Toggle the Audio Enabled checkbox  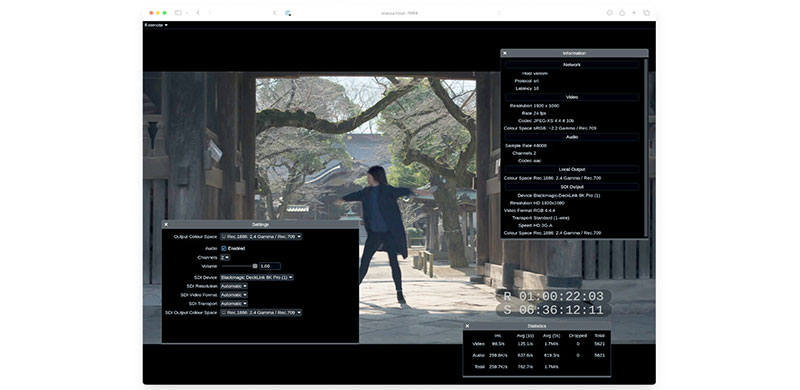[x=223, y=248]
